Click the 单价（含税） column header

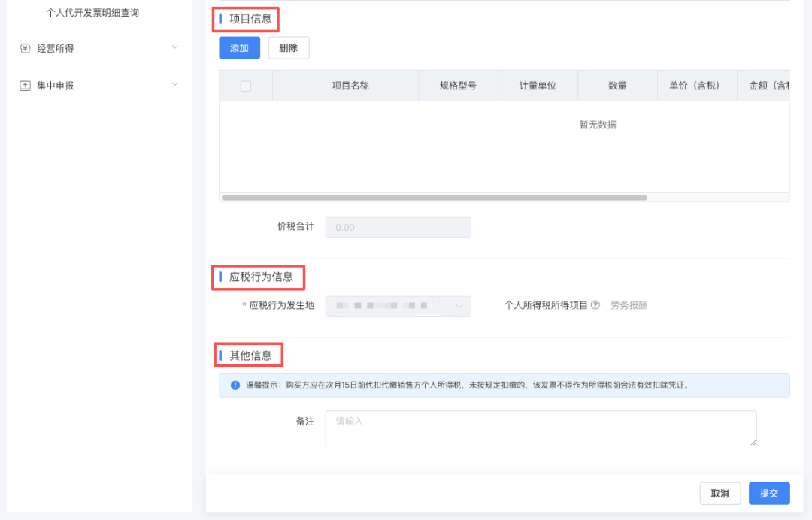tap(694, 86)
